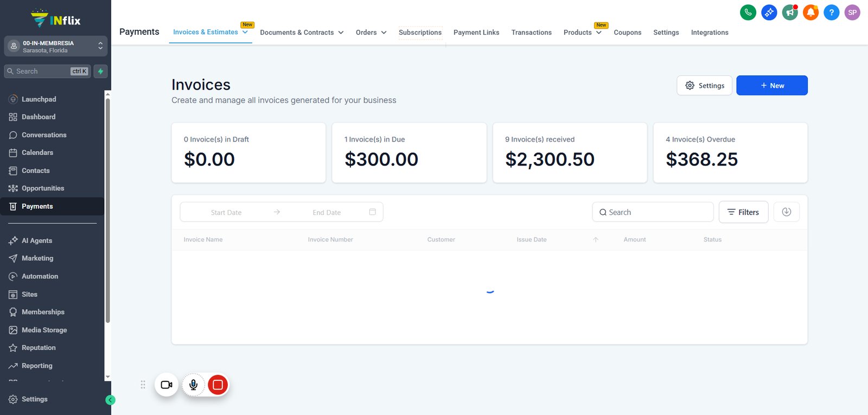Open the SP user profile avatar
Viewport: 868px width, 415px height.
[x=852, y=12]
